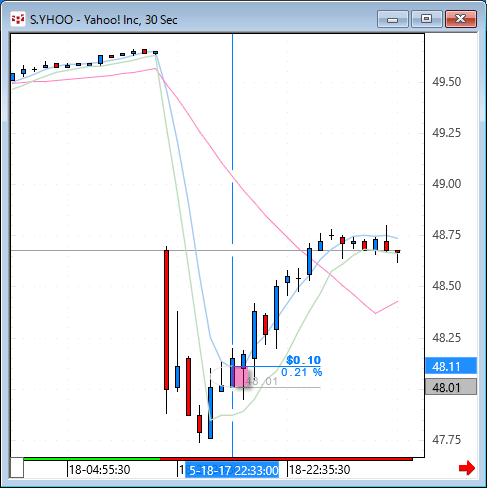Viewport: 487px width, 488px height.
Task: Click the 18-22:35:30 time axis label
Action: (x=319, y=470)
